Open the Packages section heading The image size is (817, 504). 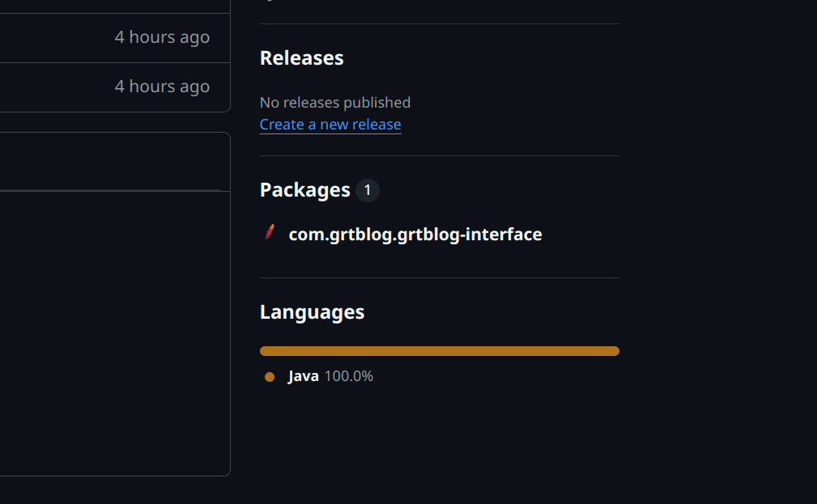coord(304,190)
